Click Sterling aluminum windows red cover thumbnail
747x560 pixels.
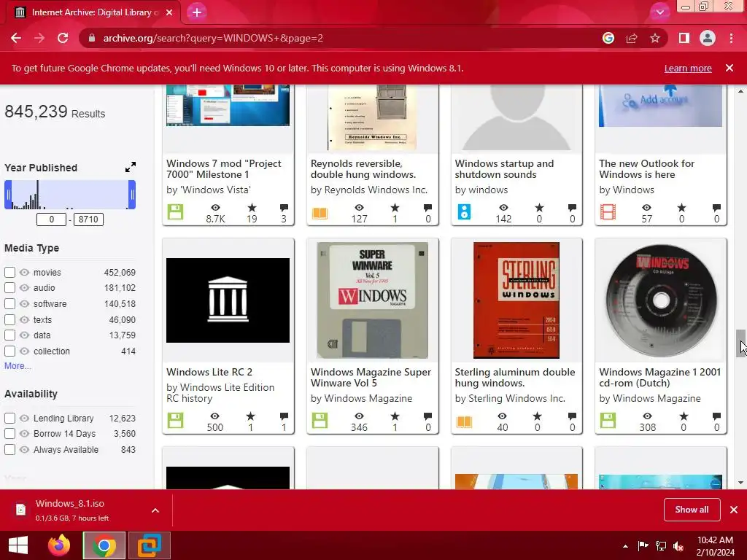(516, 300)
